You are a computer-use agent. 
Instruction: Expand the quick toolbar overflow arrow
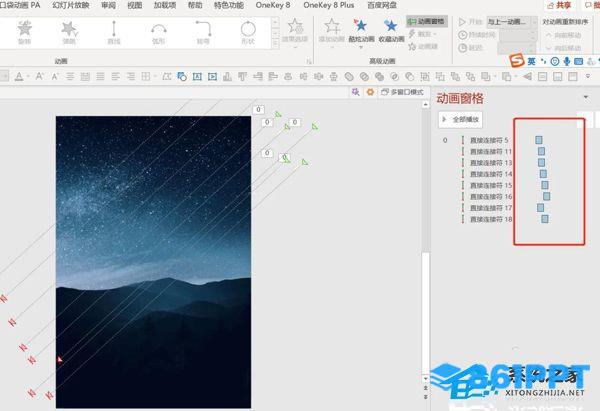[588, 76]
